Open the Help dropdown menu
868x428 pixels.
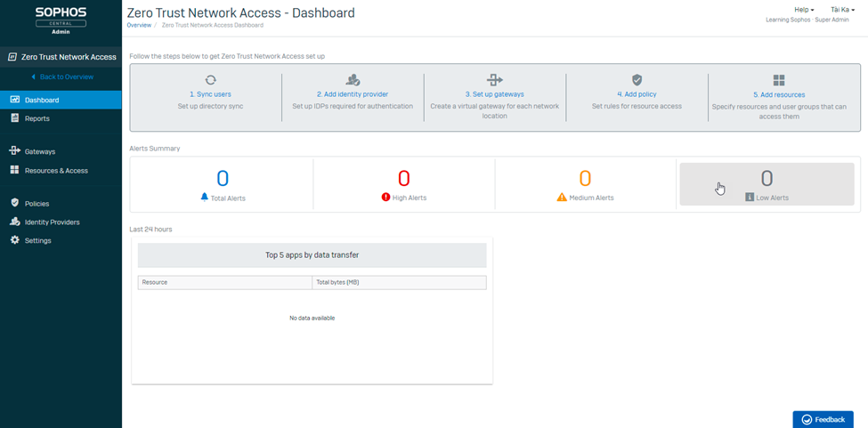tap(804, 10)
